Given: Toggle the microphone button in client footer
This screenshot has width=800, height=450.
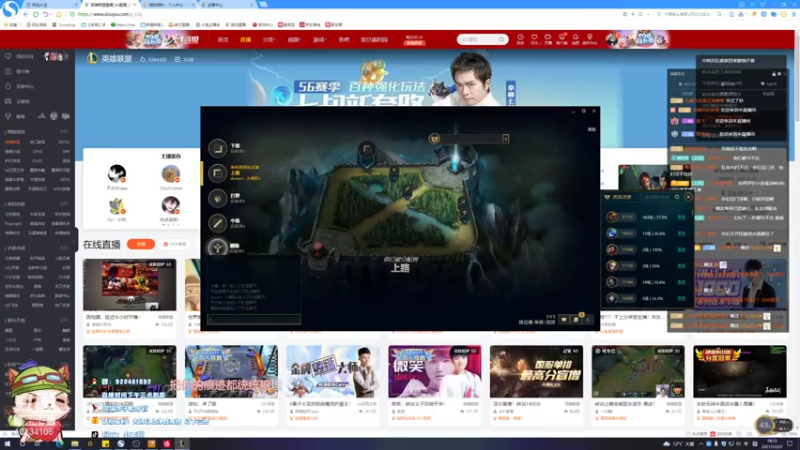Looking at the screenshot, I should [588, 320].
